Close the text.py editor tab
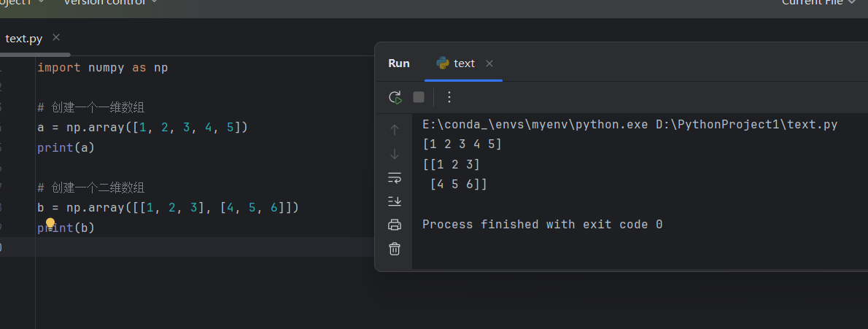 [x=56, y=38]
